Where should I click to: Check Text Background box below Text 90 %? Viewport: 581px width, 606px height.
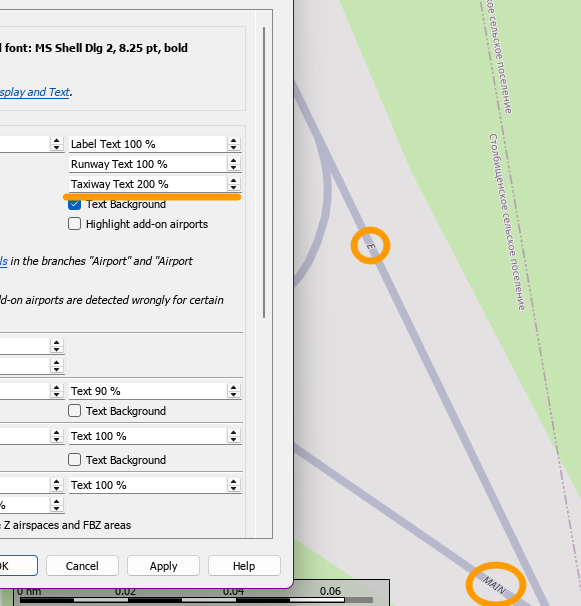coord(75,410)
